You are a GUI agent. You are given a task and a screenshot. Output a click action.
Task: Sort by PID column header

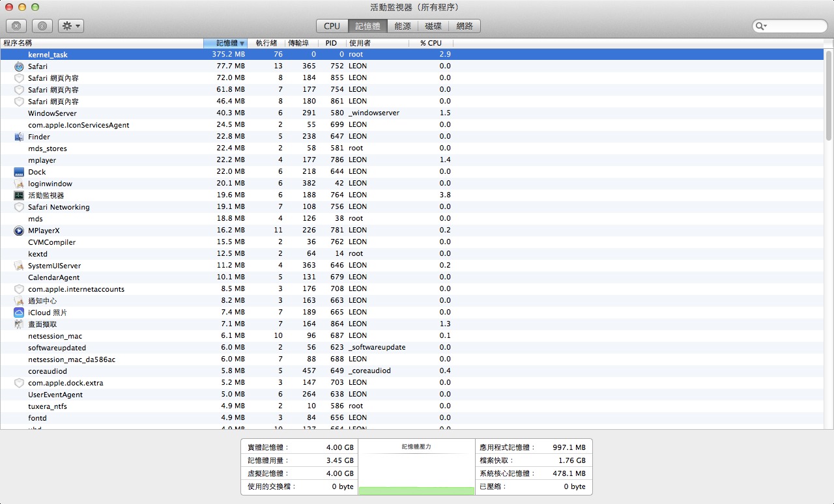tap(332, 43)
